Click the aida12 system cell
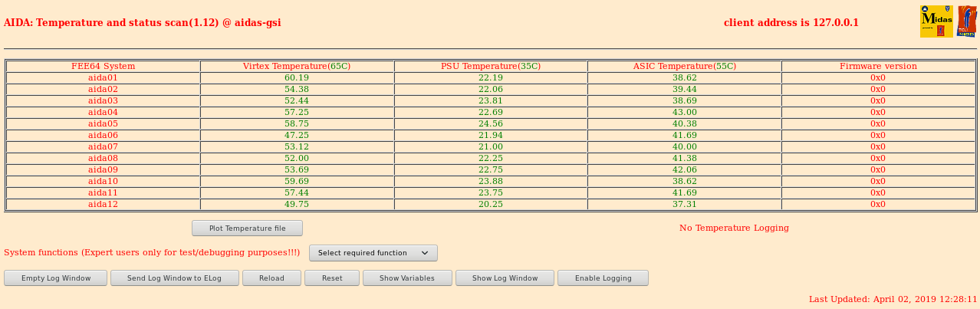 click(x=104, y=204)
